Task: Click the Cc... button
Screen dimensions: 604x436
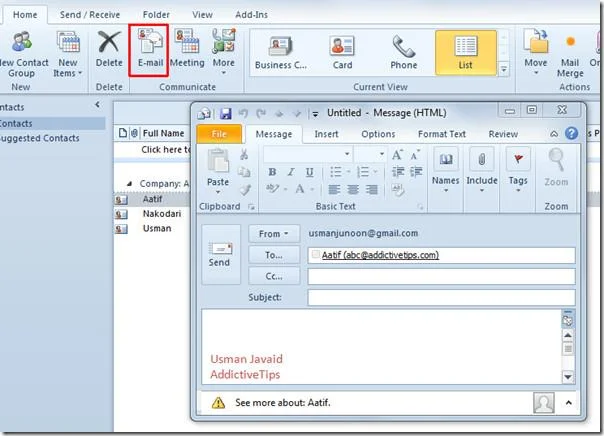Action: coord(274,276)
